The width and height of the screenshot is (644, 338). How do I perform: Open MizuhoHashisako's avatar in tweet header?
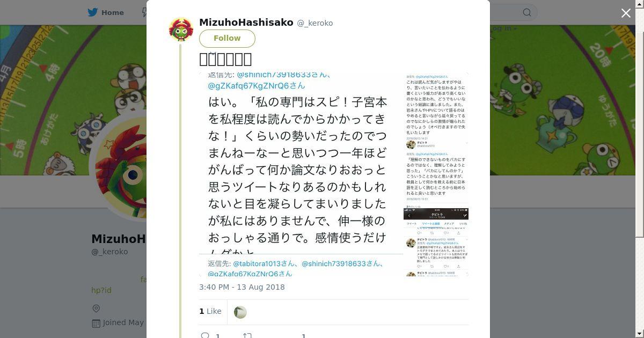point(181,30)
